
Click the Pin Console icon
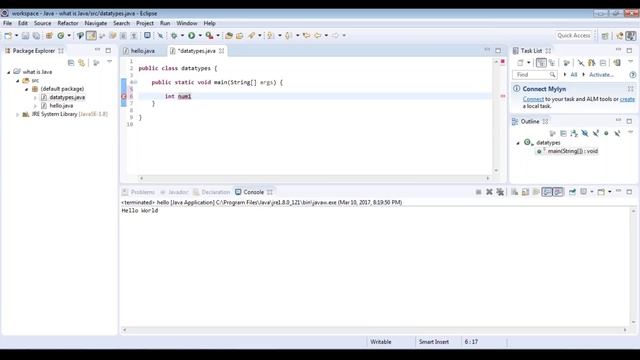point(572,192)
